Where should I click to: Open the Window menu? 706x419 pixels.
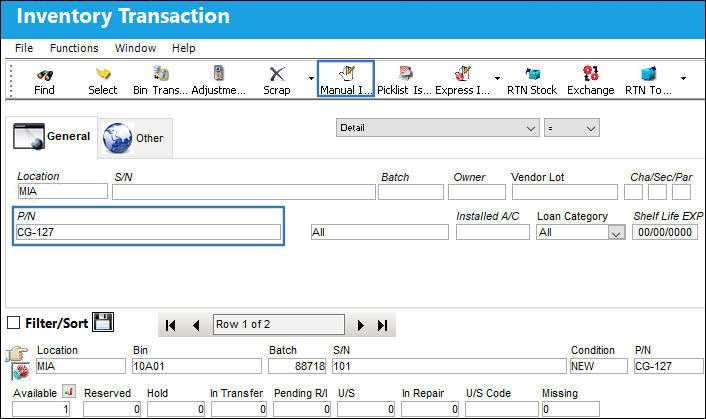136,48
